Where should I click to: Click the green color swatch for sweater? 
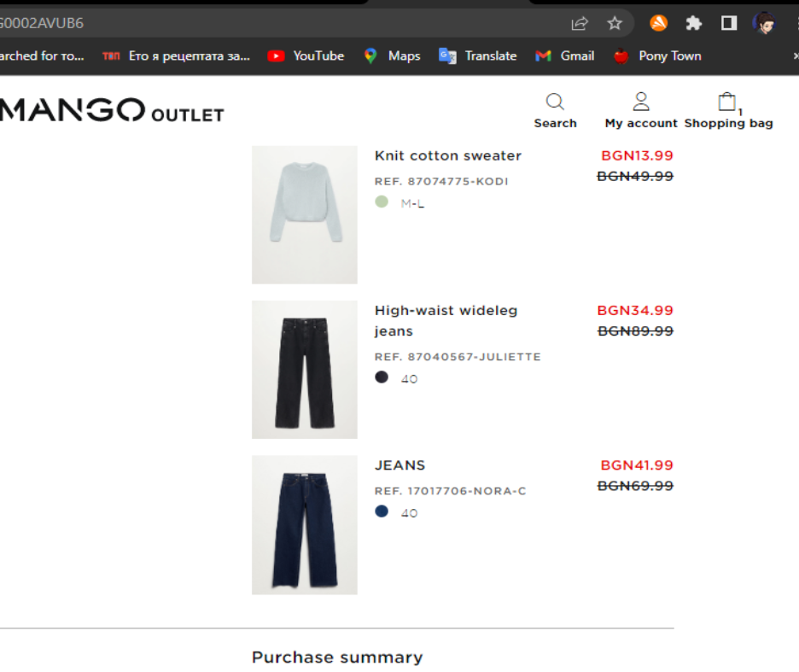[x=382, y=202]
